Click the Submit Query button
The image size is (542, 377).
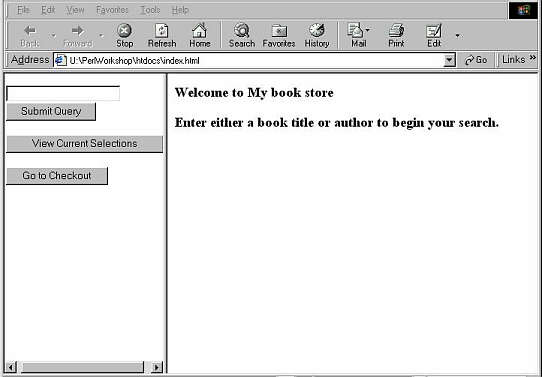click(x=51, y=112)
